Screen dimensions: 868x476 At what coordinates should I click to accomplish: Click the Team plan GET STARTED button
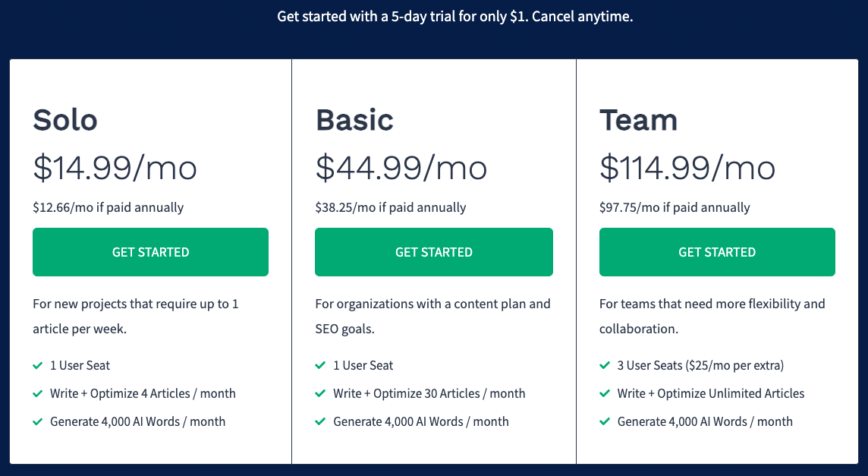[x=717, y=252]
